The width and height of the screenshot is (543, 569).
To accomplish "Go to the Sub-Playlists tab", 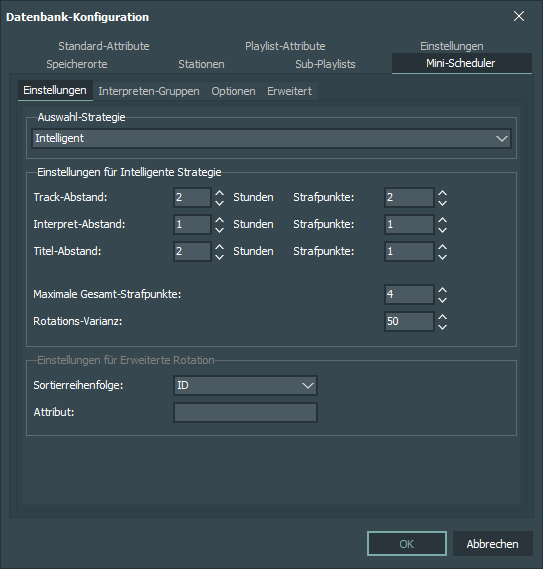I will click(325, 64).
